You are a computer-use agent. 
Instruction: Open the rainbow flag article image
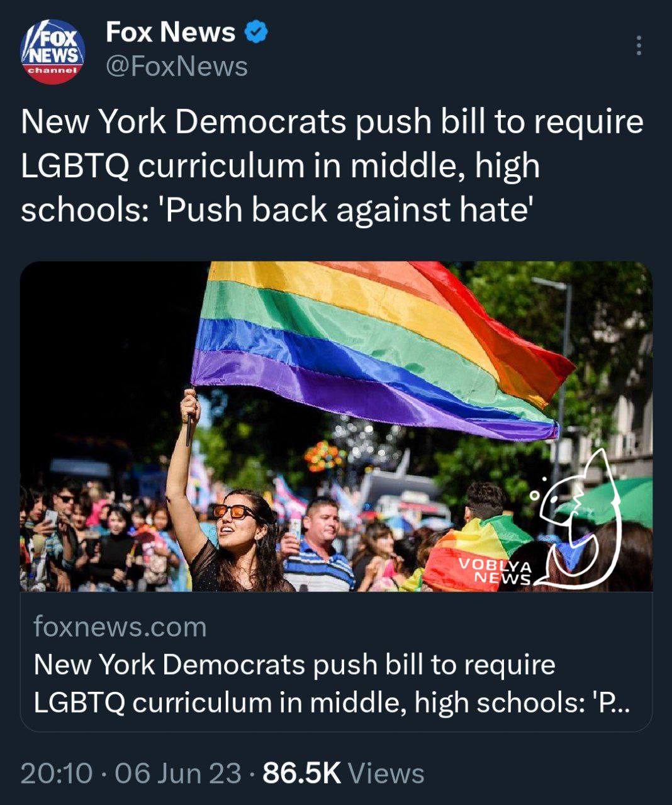pos(336,426)
